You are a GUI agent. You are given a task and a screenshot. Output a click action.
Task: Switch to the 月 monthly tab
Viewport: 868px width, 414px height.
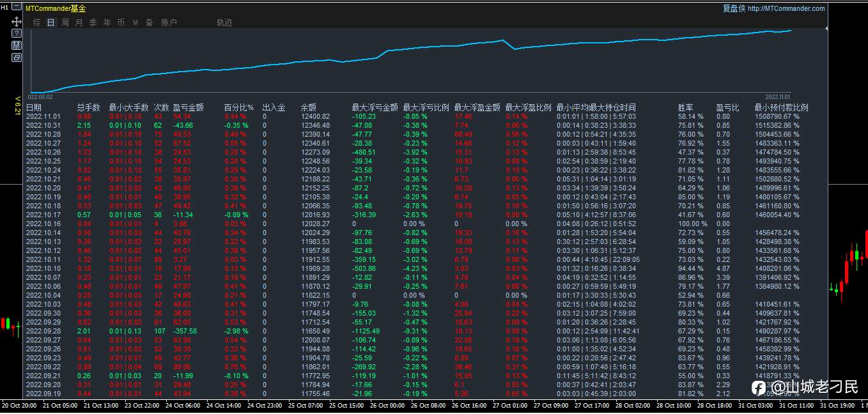point(79,22)
